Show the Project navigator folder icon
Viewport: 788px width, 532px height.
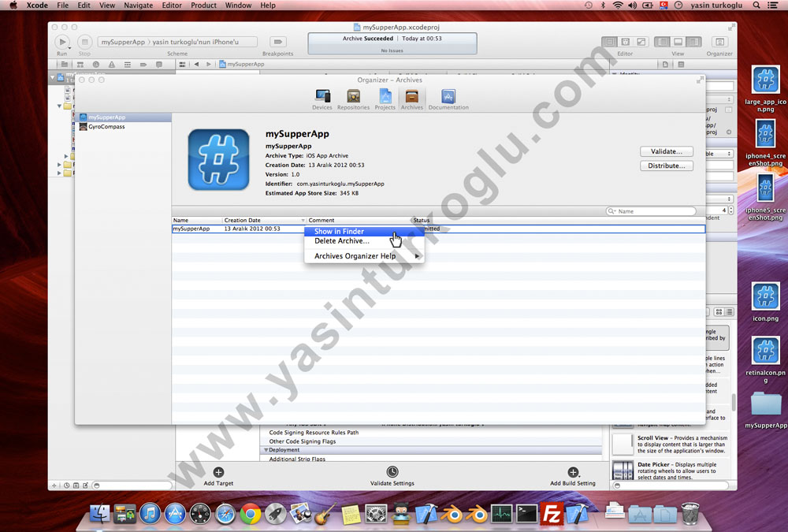[x=65, y=65]
